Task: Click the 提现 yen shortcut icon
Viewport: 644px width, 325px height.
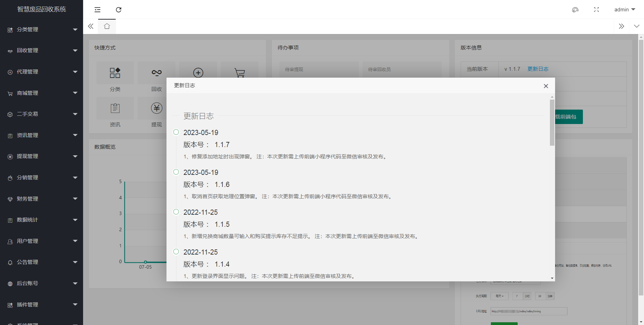Action: [157, 108]
